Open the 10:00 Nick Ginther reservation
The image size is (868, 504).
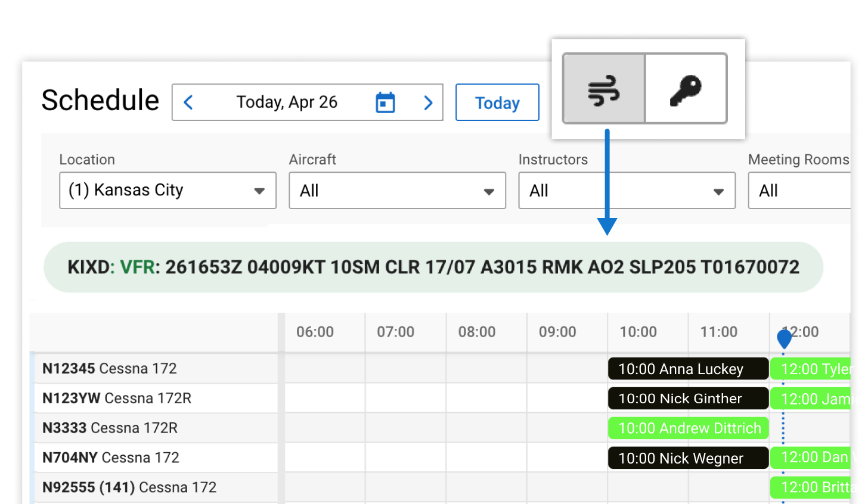pos(688,399)
